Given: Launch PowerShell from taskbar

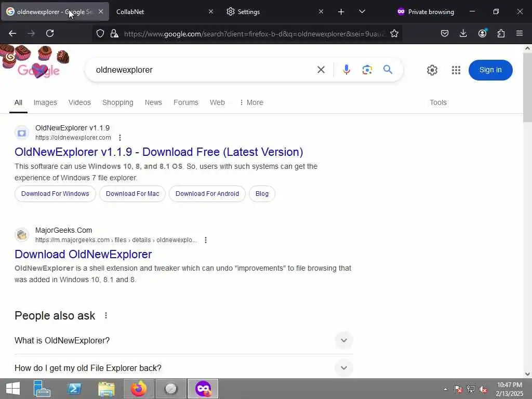Looking at the screenshot, I should pos(74,389).
